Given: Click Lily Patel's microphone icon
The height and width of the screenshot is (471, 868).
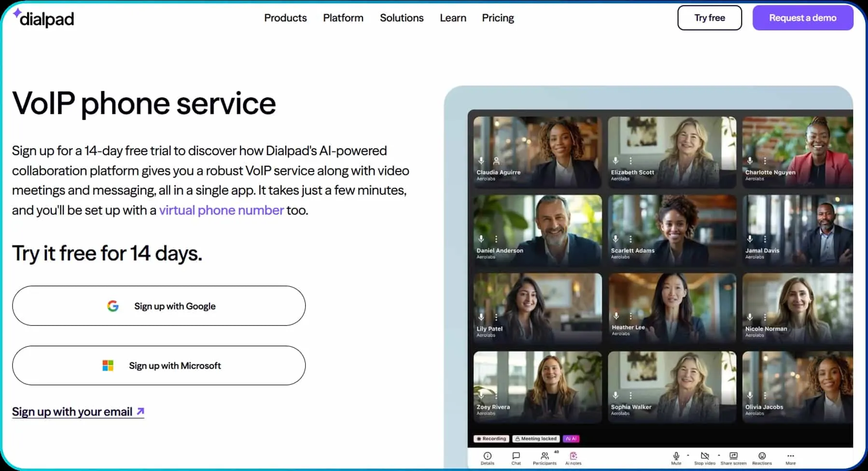Looking at the screenshot, I should 481,317.
